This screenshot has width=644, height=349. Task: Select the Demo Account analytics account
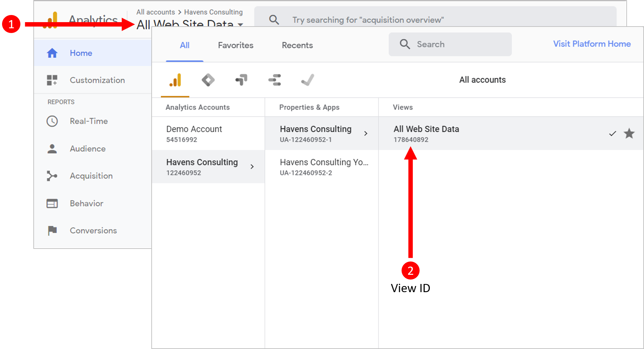coord(208,134)
